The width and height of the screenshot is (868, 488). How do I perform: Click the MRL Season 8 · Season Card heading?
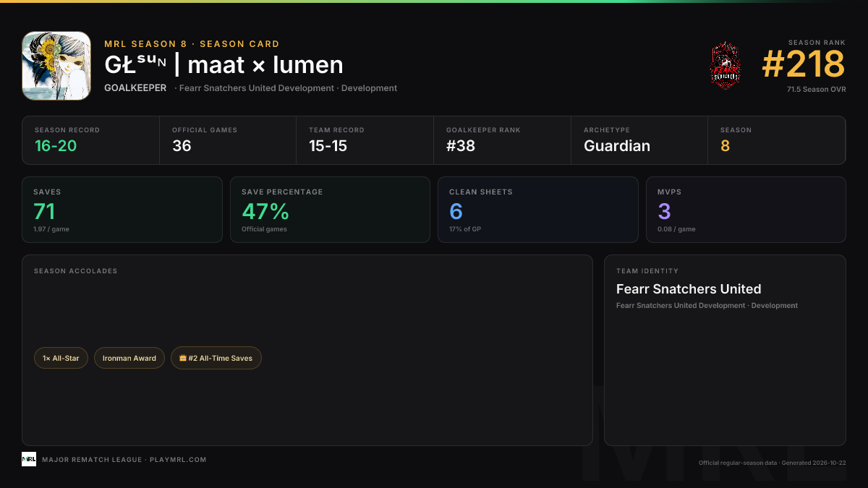pyautogui.click(x=192, y=44)
